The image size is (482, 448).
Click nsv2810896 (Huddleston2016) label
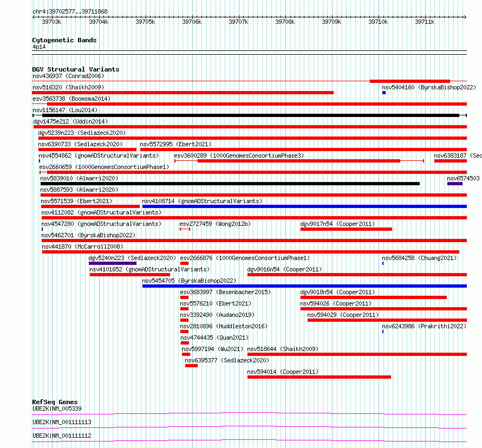click(x=224, y=326)
